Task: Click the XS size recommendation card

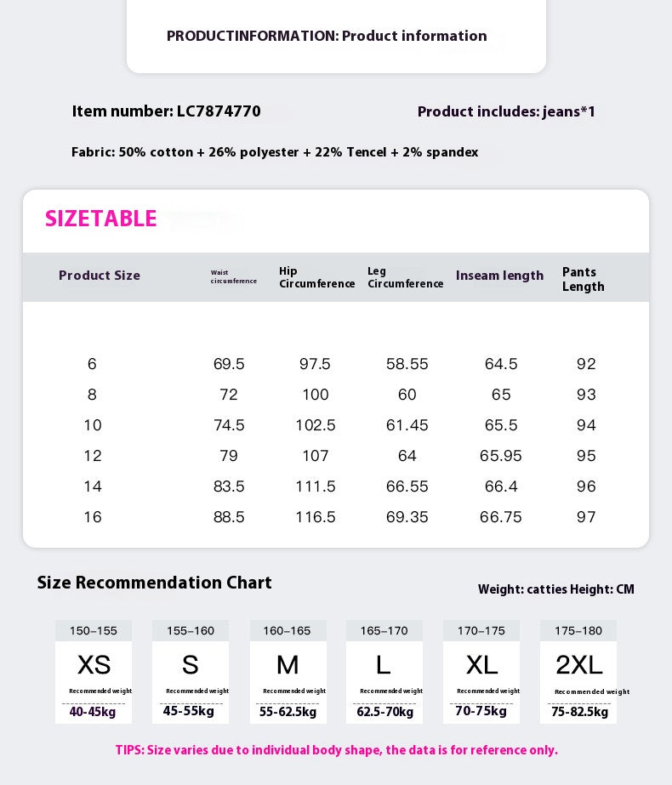Action: tap(94, 672)
